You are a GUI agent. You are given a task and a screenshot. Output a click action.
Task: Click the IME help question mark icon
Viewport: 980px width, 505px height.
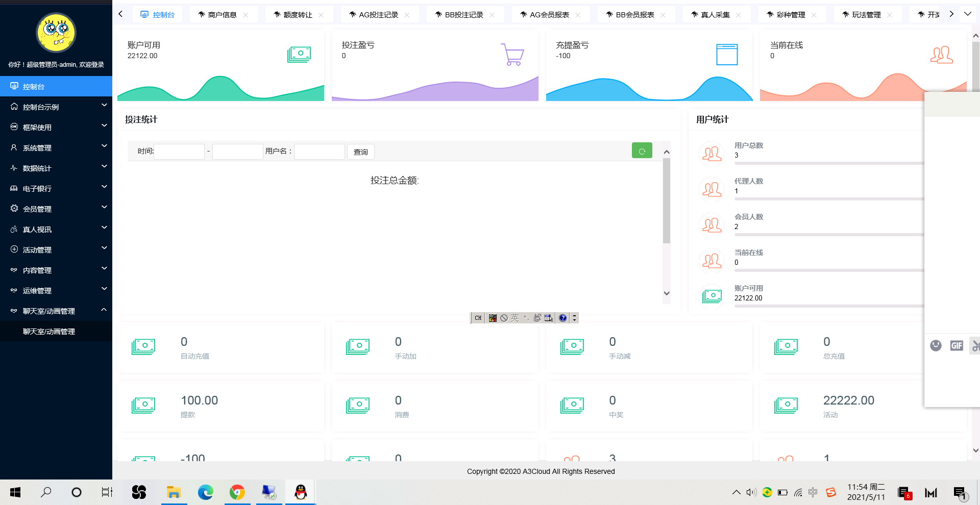562,318
